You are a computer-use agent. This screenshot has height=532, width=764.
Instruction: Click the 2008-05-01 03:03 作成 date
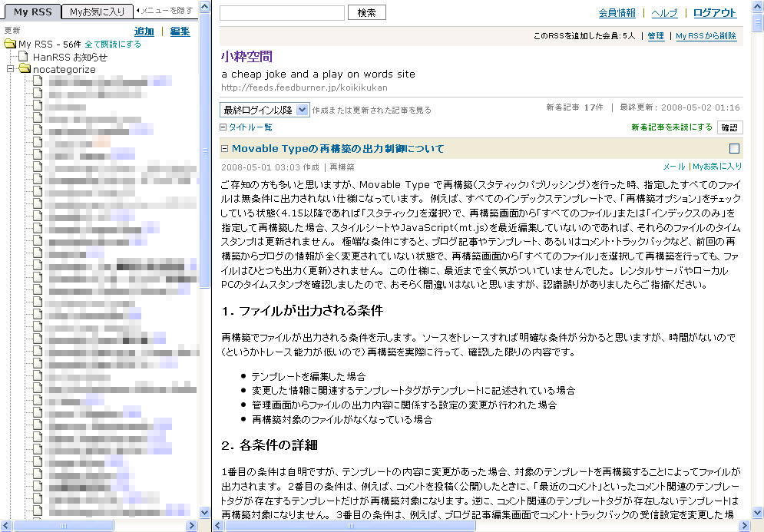click(270, 167)
